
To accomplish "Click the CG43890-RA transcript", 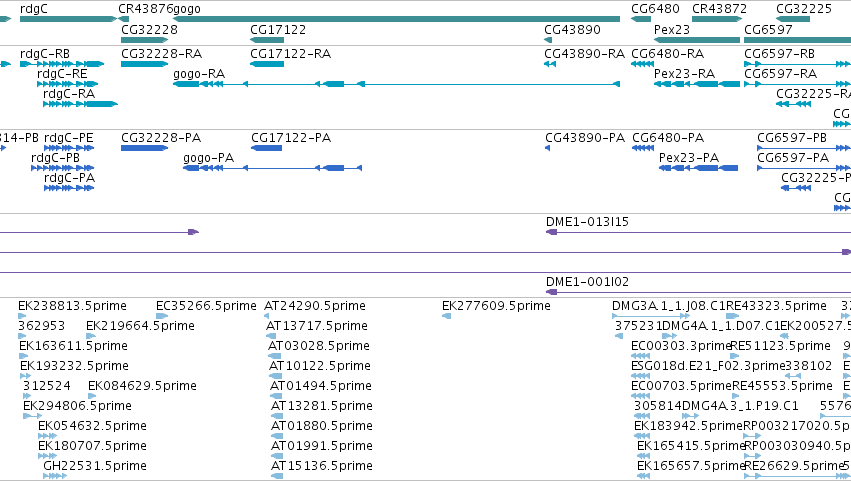I will click(550, 64).
